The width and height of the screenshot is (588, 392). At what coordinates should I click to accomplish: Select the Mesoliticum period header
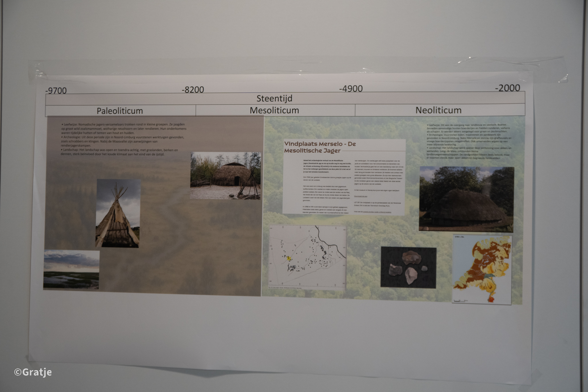coord(274,110)
